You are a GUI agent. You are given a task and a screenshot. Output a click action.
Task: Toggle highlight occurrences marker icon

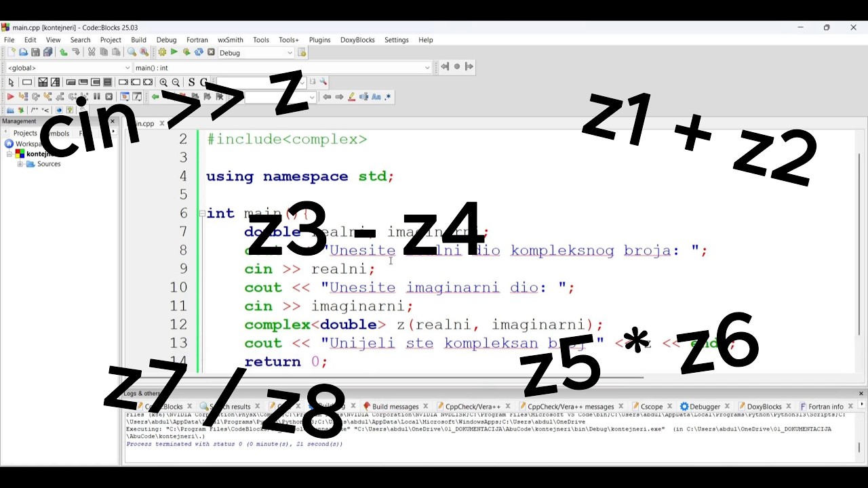point(351,96)
